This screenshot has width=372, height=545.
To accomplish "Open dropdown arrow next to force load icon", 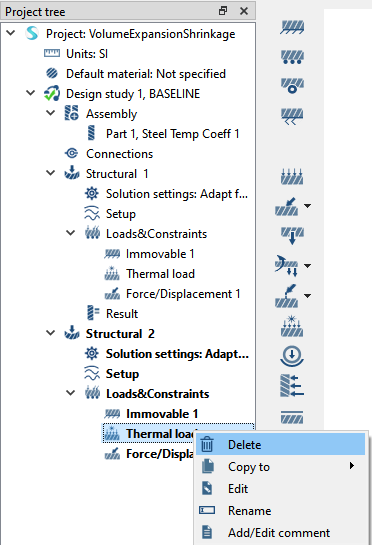I will click(307, 206).
